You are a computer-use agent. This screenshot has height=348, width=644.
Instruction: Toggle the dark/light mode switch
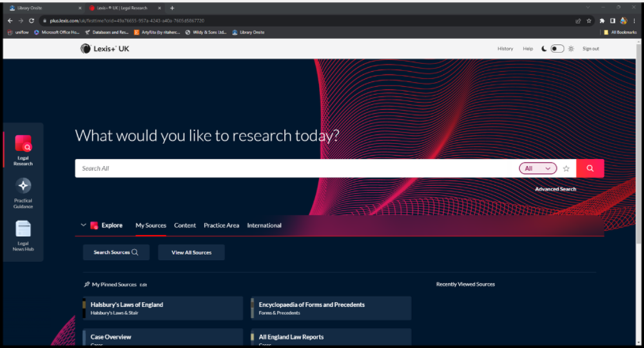point(557,48)
